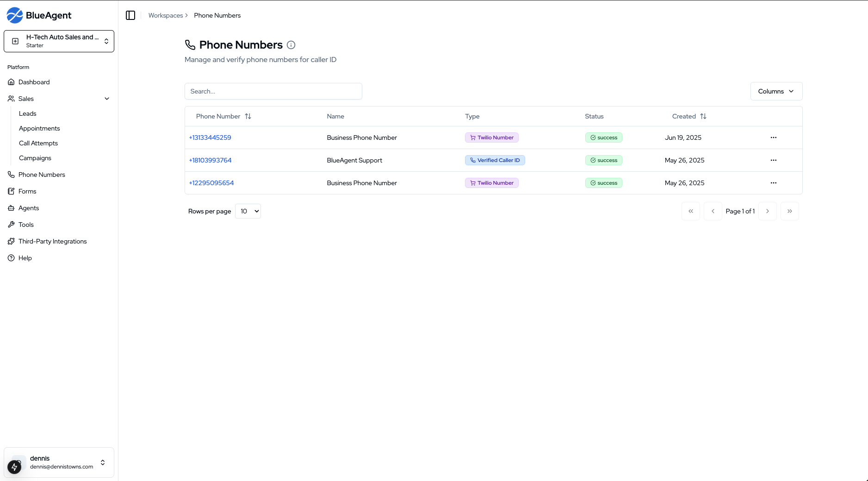
Task: Click the Agents robot icon in sidebar
Action: coord(11,208)
